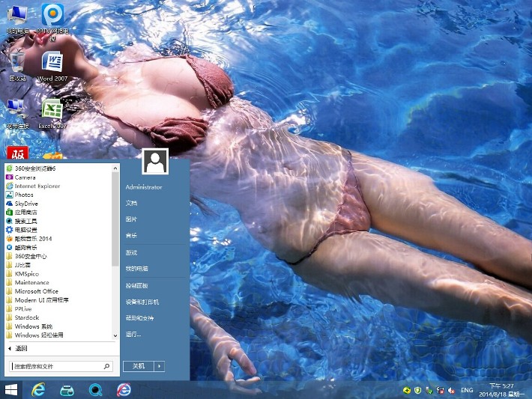532x399 pixels.
Task: Click the Administrator user name link
Action: pyautogui.click(x=144, y=187)
